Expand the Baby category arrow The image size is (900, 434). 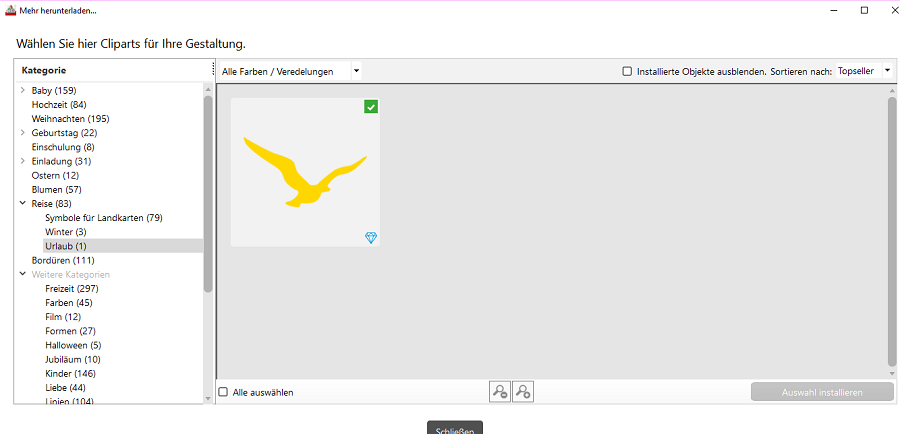coord(22,90)
